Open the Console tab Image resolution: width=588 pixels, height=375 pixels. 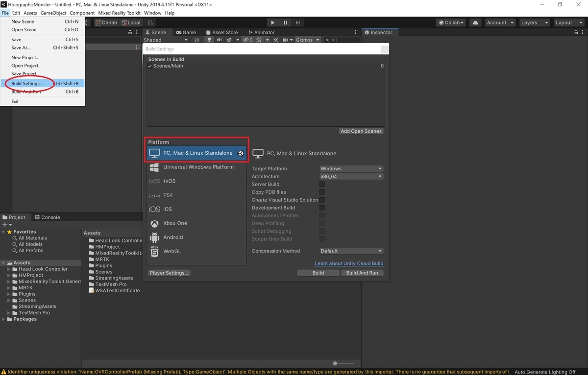tap(47, 217)
